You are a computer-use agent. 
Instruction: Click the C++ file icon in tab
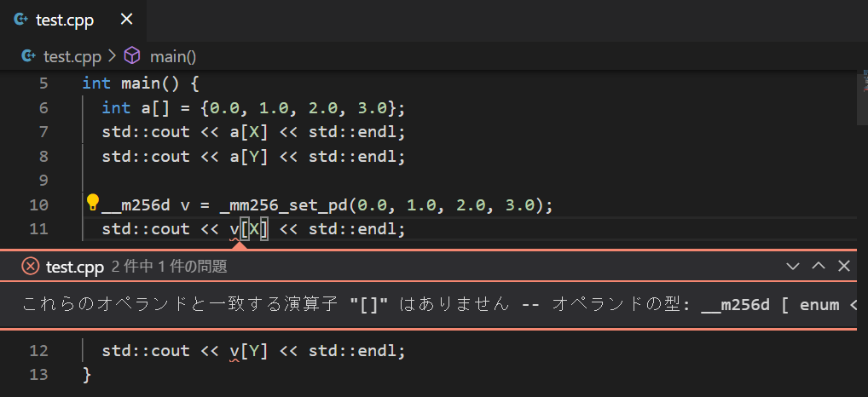point(20,20)
